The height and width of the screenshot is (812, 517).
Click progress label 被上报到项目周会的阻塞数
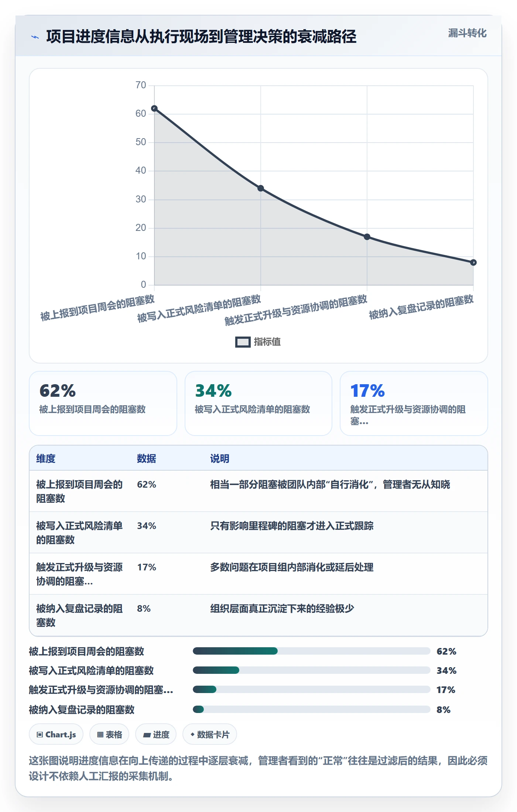pos(86,651)
